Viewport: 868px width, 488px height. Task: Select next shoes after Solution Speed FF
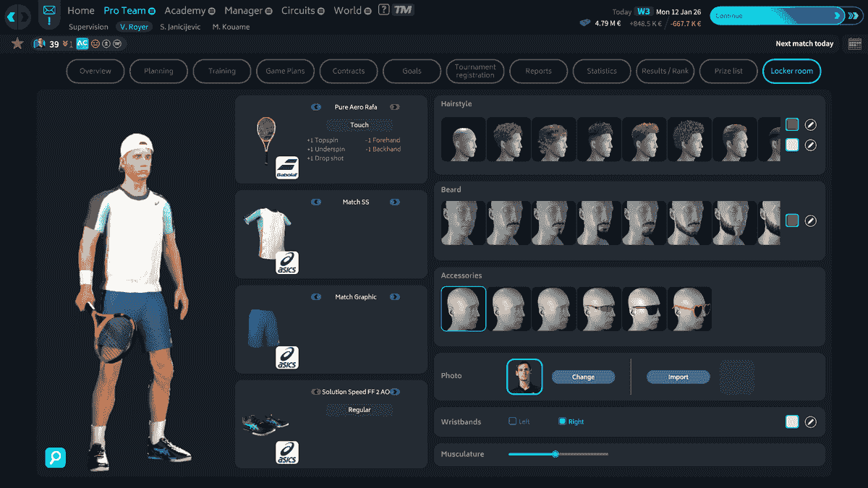pyautogui.click(x=396, y=392)
